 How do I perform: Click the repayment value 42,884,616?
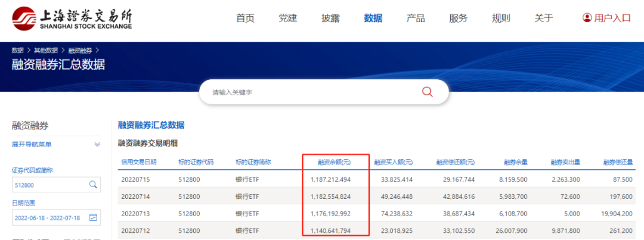tap(459, 197)
